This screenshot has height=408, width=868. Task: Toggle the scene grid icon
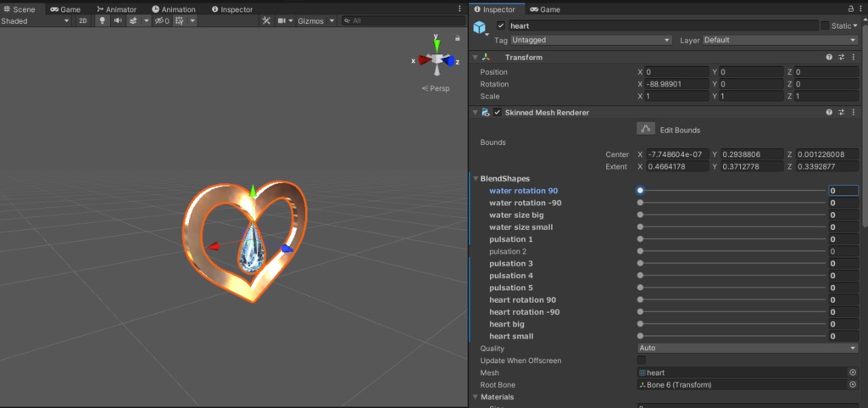[180, 20]
